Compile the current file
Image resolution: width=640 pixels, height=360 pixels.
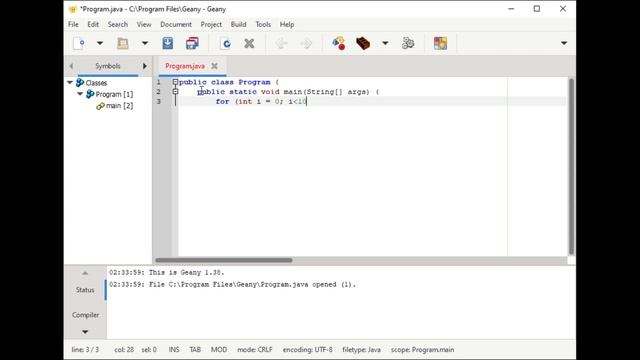click(x=338, y=43)
